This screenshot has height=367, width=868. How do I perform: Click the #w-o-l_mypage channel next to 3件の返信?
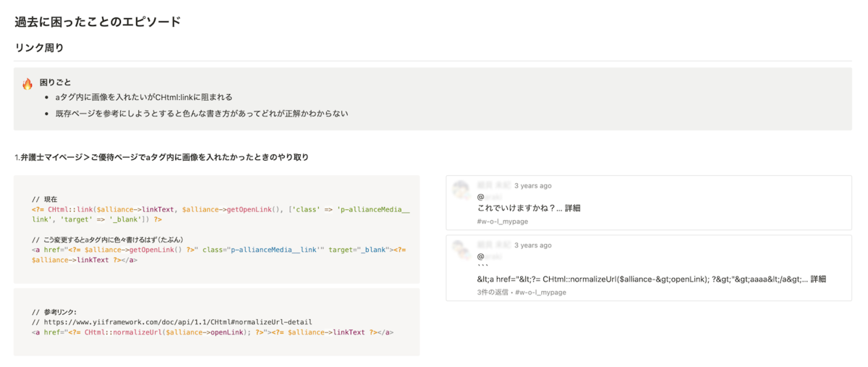pos(540,292)
